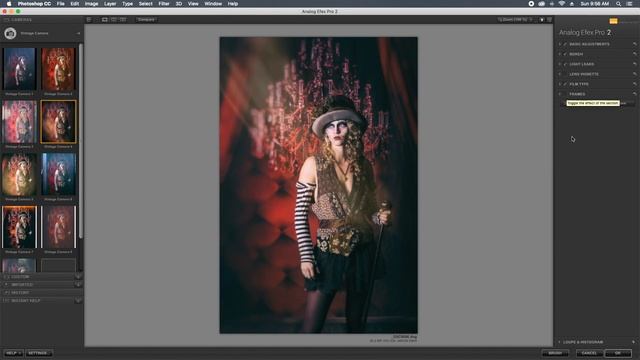640x360 pixels.
Task: Expand the Film Type section triangle
Action: tap(560, 84)
